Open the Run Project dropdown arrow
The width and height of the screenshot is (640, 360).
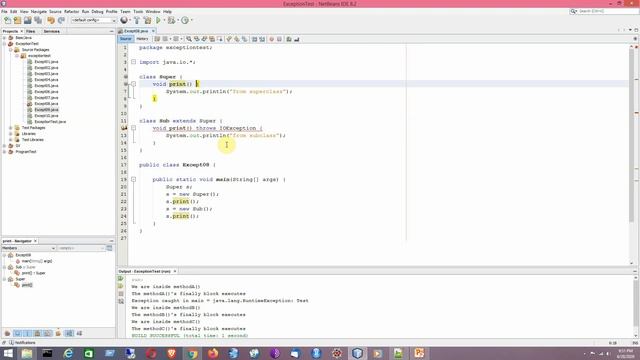(164, 20)
